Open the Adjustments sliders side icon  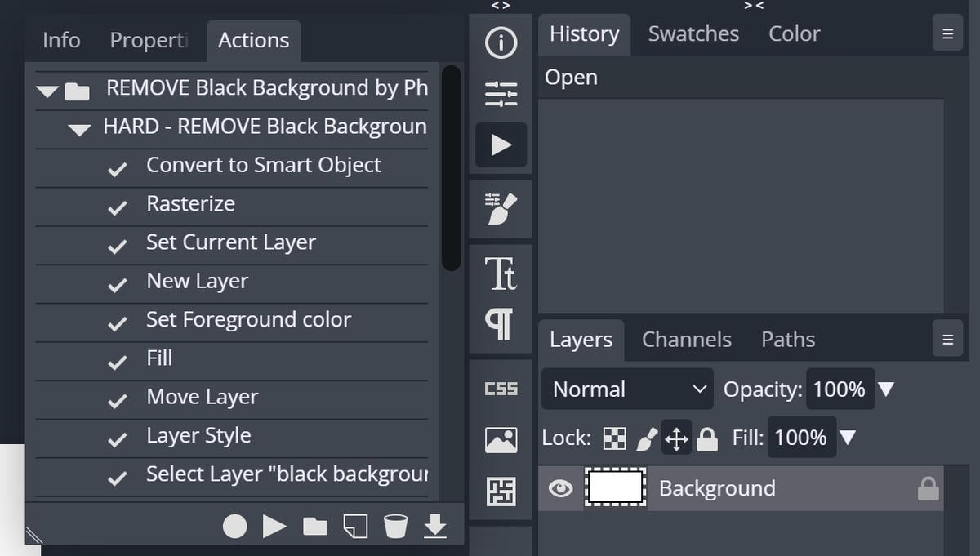pyautogui.click(x=501, y=94)
